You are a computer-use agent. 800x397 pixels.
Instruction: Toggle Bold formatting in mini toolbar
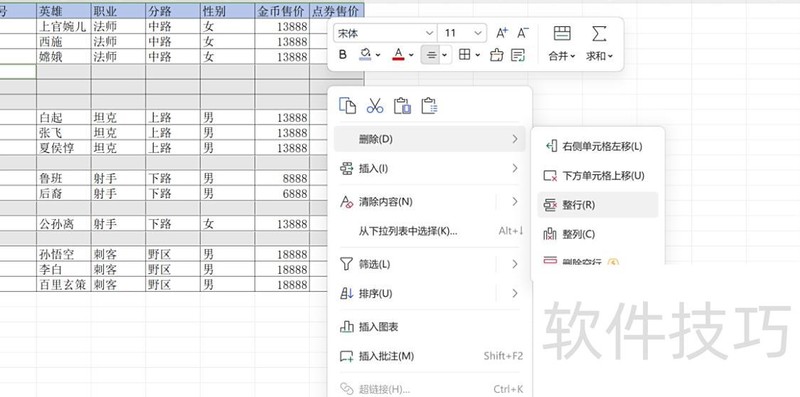(343, 55)
